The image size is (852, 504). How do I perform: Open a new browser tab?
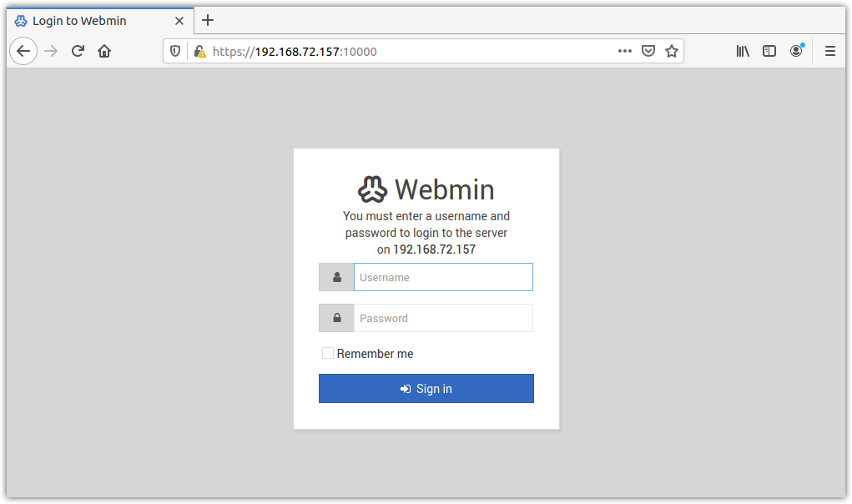(x=208, y=21)
